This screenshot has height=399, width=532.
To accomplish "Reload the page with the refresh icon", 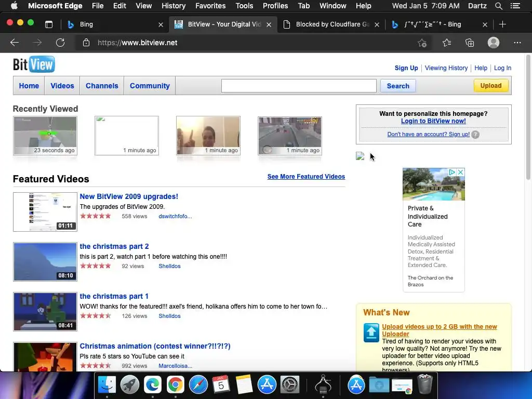I will (x=60, y=43).
